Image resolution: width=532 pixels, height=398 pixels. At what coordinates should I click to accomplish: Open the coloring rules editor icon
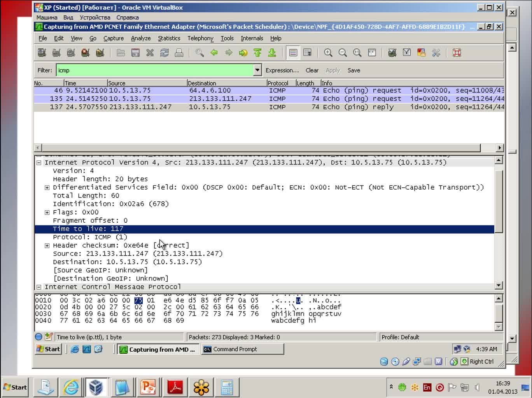[421, 53]
